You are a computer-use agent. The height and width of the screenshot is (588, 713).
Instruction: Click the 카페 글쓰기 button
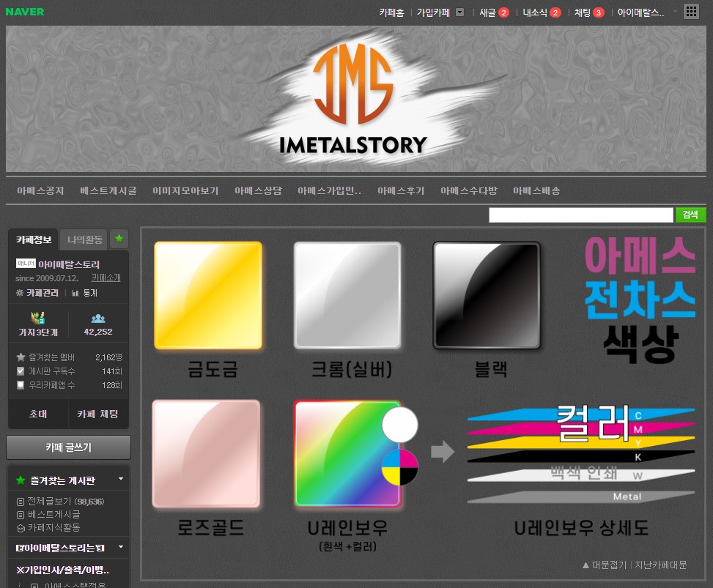click(x=69, y=447)
